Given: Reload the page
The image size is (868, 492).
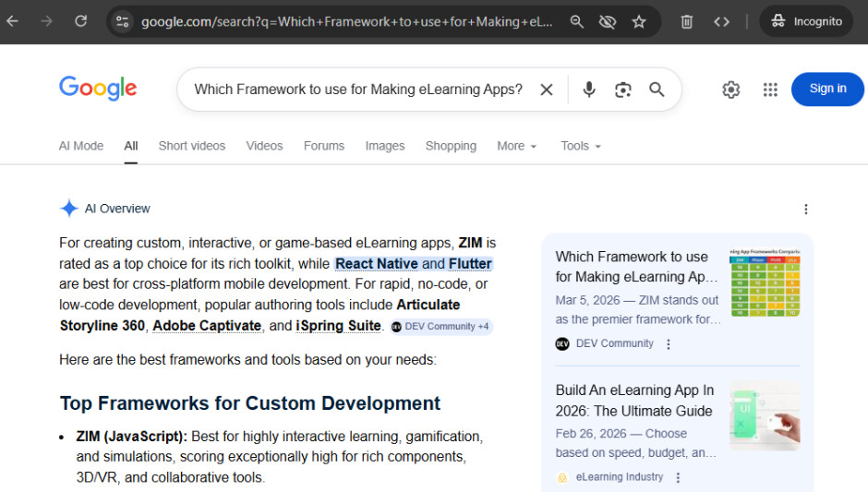Looking at the screenshot, I should click(x=81, y=21).
